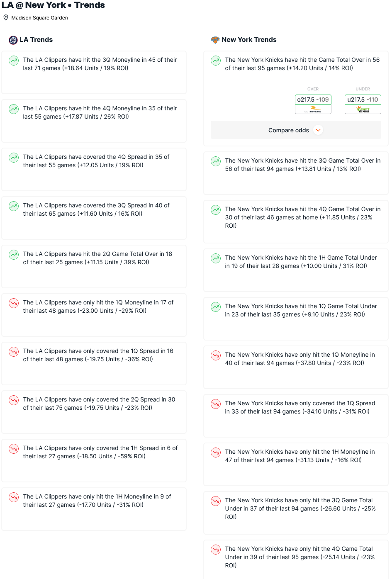
Task: Click red trend icon for Knicks 4Q Game Total Under
Action: 216,550
